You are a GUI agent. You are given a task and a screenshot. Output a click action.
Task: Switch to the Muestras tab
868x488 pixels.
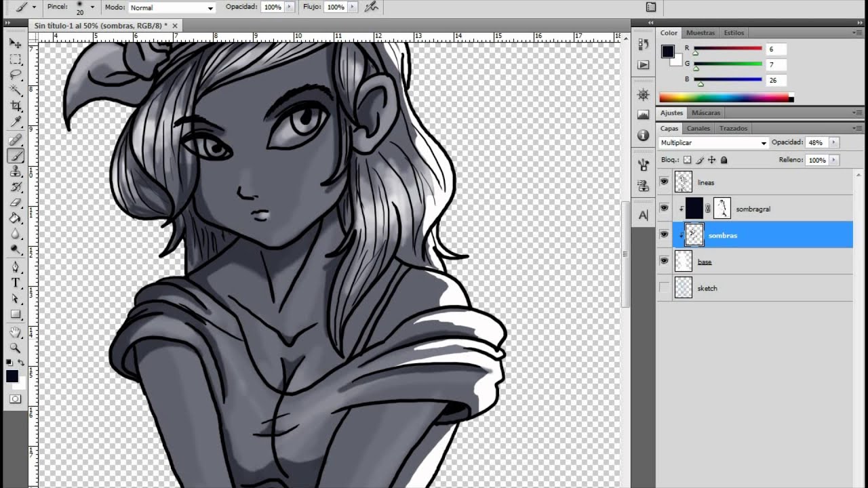pos(701,33)
